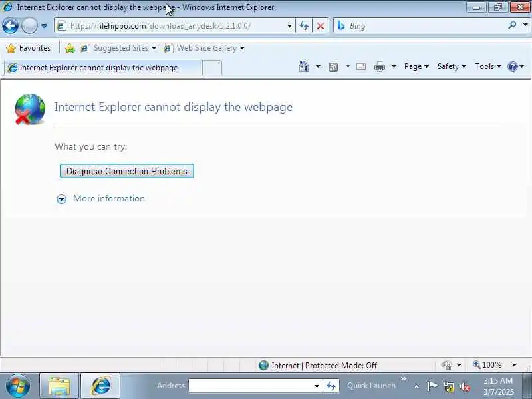Click the page icon in address bar
This screenshot has height=399, width=532.
(61, 26)
